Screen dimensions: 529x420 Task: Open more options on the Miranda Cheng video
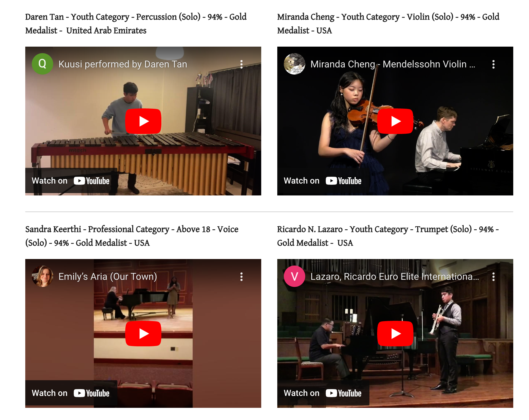point(493,64)
